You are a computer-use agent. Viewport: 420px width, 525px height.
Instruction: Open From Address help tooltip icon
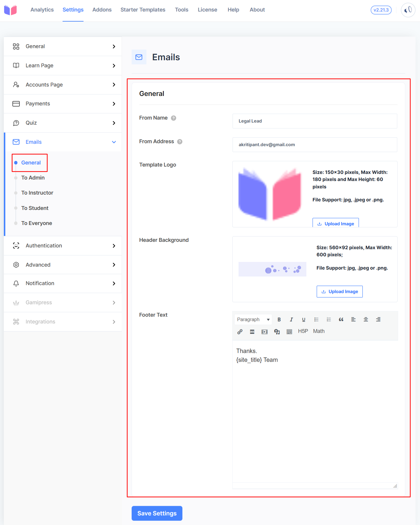(180, 142)
